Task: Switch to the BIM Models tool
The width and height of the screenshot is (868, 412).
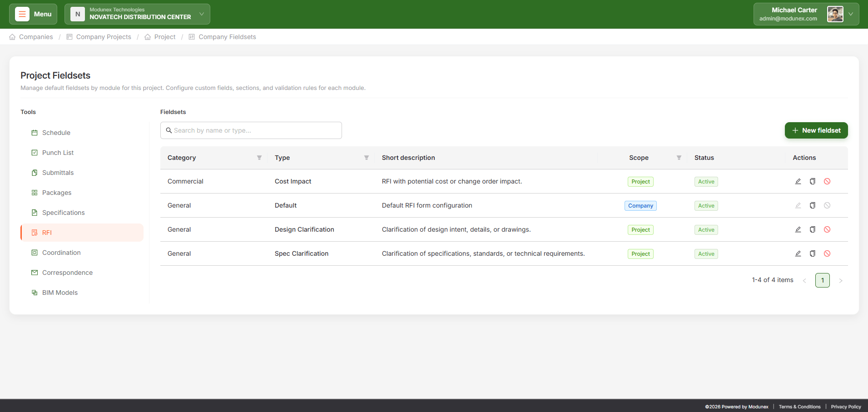Action: (x=60, y=293)
